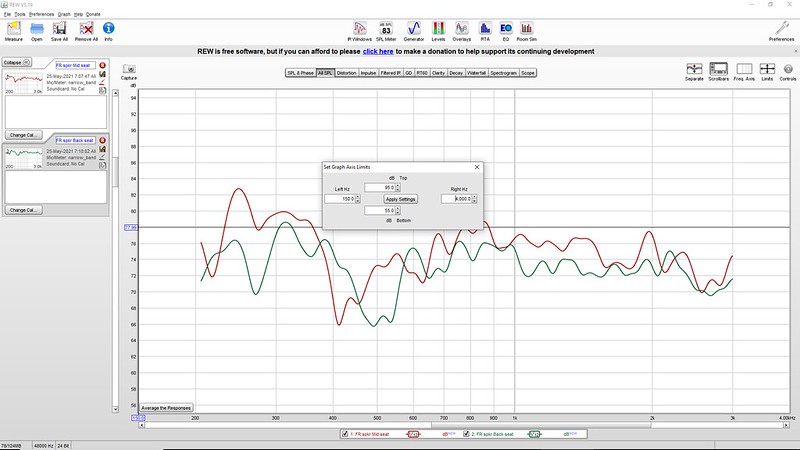Viewport: 800px width, 450px height.
Task: Click the dB Top value field
Action: pyautogui.click(x=380, y=188)
